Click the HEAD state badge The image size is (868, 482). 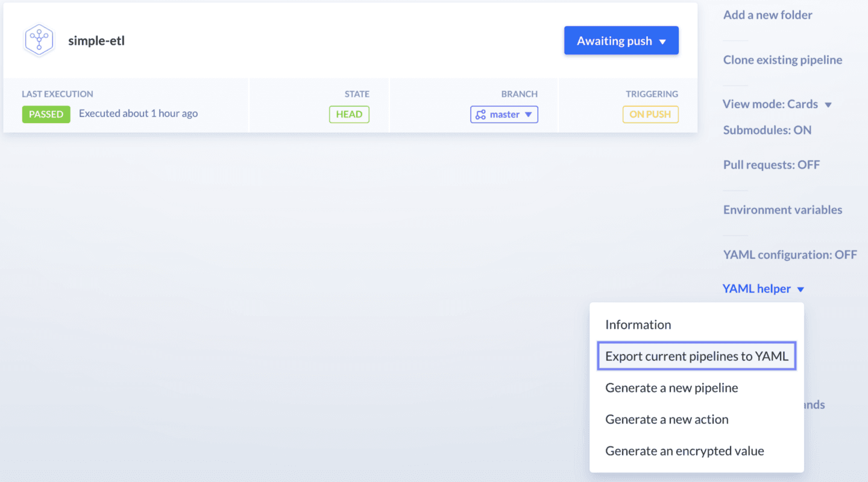349,114
